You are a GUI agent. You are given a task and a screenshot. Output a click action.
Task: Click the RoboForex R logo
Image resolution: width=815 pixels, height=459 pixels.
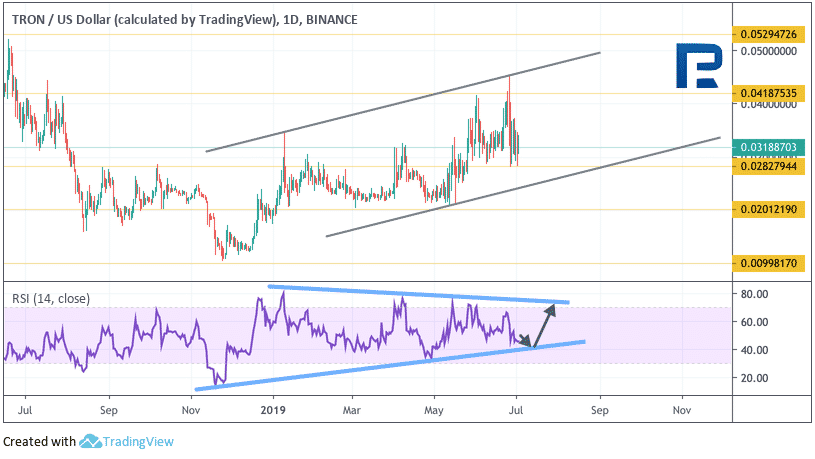click(699, 66)
